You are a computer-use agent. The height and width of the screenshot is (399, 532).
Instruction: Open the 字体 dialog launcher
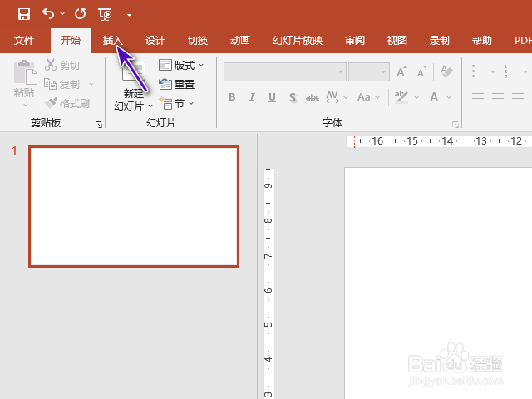tap(456, 125)
